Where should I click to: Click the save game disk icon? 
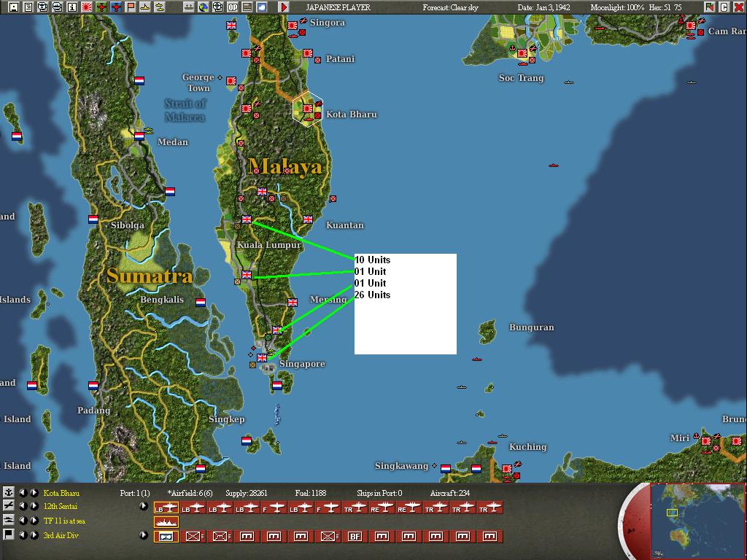coord(13,7)
